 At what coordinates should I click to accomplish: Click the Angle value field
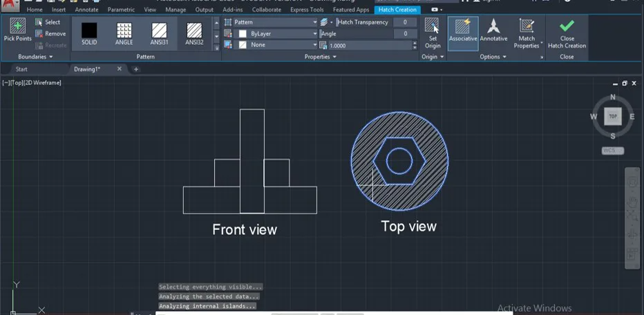pyautogui.click(x=406, y=34)
